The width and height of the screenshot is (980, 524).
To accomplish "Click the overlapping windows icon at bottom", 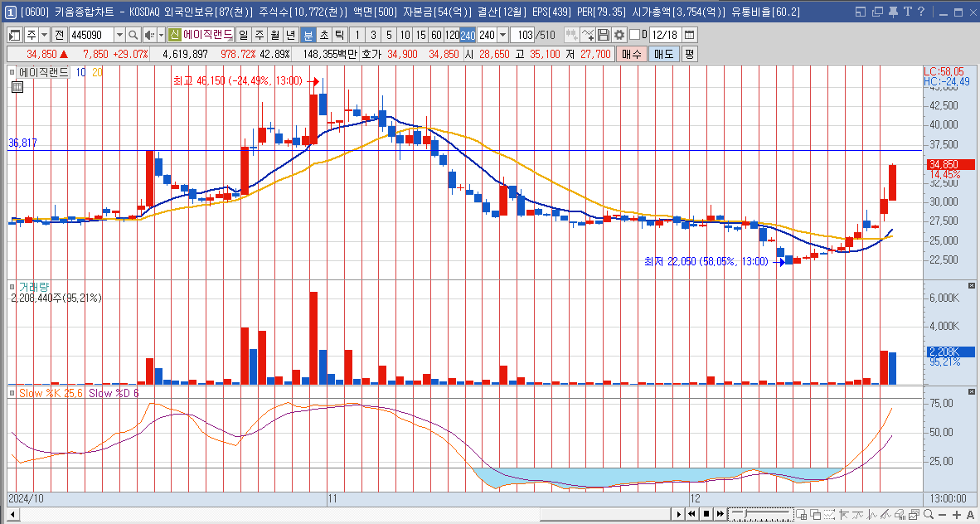I will [816, 514].
